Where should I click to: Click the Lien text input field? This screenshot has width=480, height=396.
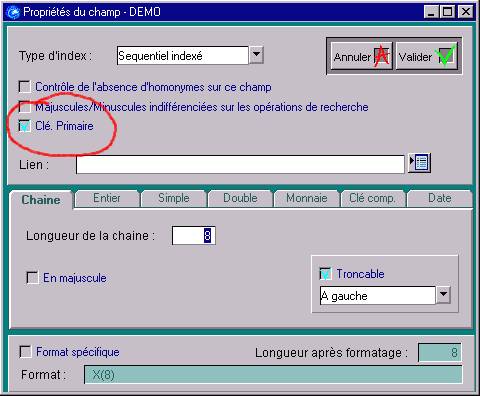[x=240, y=164]
